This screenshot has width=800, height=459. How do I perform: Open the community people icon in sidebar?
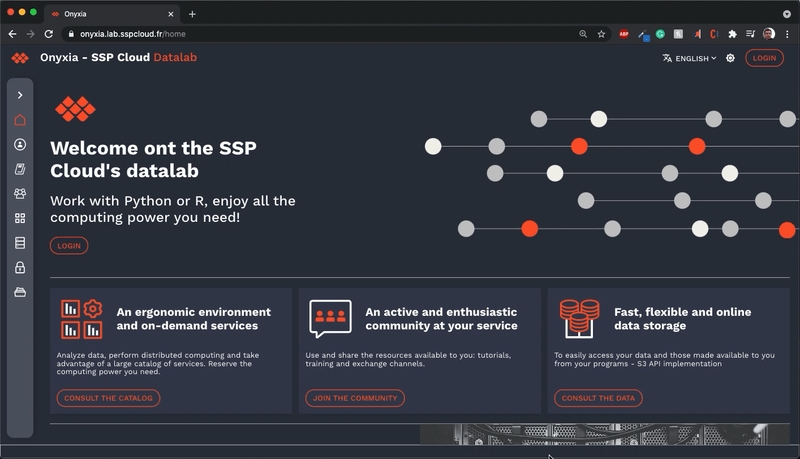pos(20,194)
